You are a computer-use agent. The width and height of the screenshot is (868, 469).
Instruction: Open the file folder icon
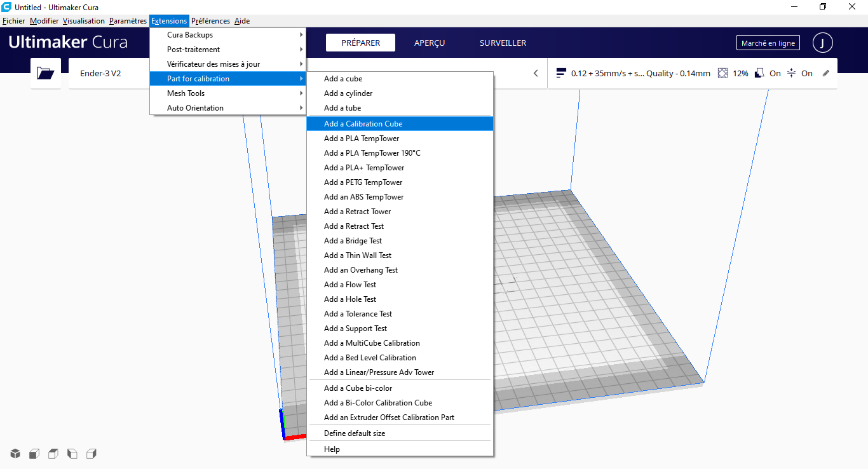[x=46, y=73]
